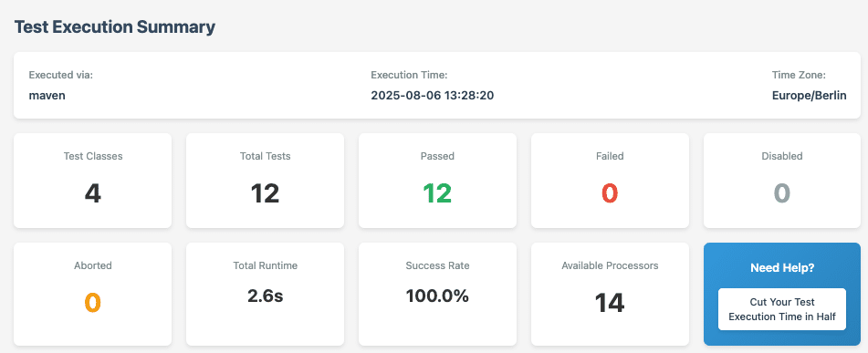Click the Success Rate 100.0% card

click(437, 294)
